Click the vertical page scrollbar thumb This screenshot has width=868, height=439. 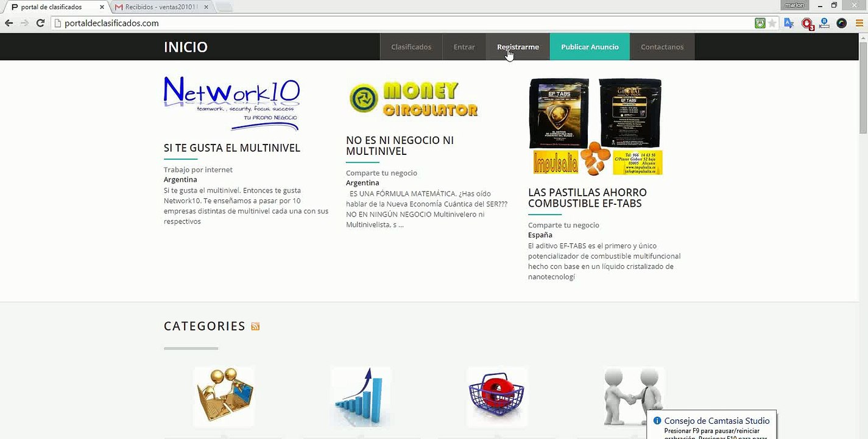(863, 87)
